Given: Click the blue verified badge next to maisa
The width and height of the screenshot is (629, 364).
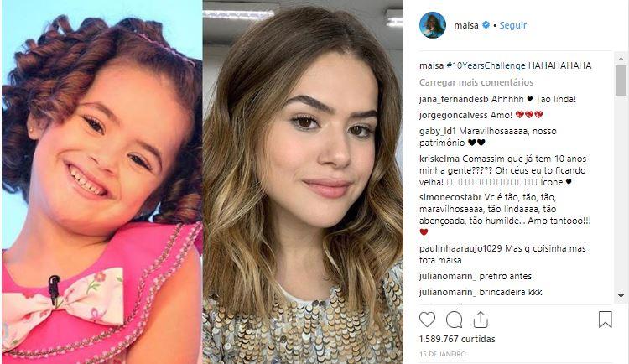Looking at the screenshot, I should (486, 25).
